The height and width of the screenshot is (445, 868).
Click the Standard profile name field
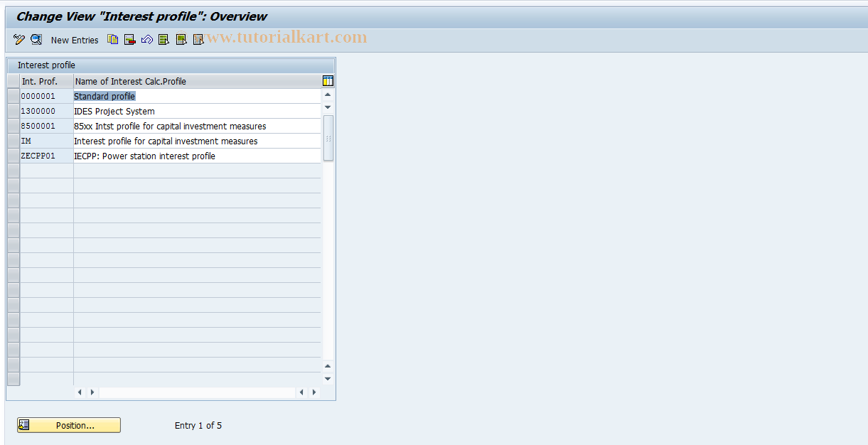(x=198, y=96)
